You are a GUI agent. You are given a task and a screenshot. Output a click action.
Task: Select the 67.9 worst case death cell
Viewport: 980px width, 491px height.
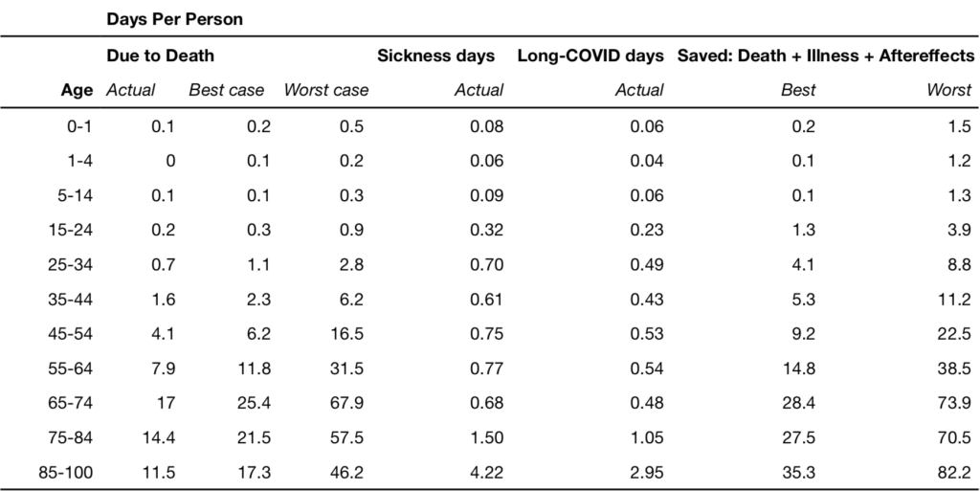(347, 402)
